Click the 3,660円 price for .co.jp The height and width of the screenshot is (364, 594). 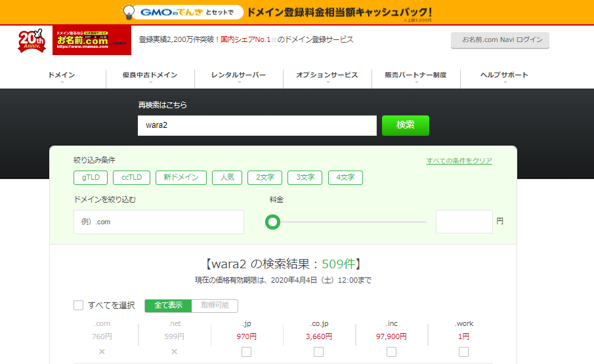pyautogui.click(x=319, y=336)
